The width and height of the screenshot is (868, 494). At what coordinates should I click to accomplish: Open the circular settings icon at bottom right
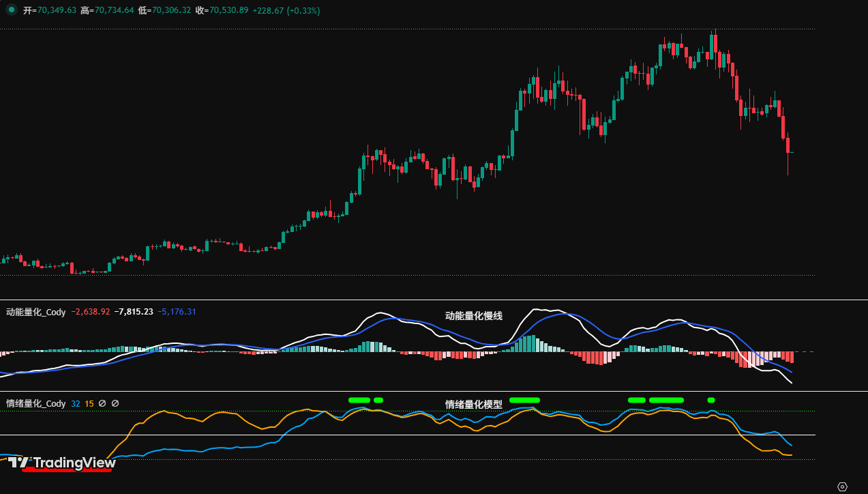(x=842, y=485)
